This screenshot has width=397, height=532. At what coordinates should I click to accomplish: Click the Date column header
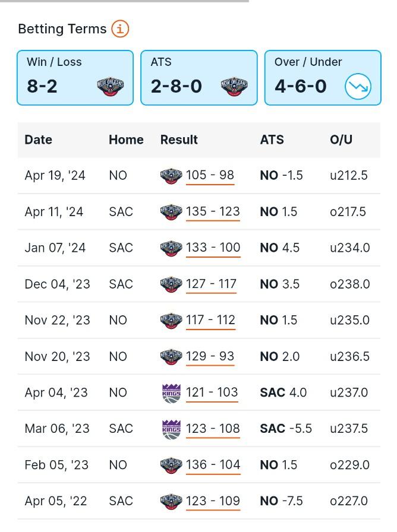[x=39, y=140]
